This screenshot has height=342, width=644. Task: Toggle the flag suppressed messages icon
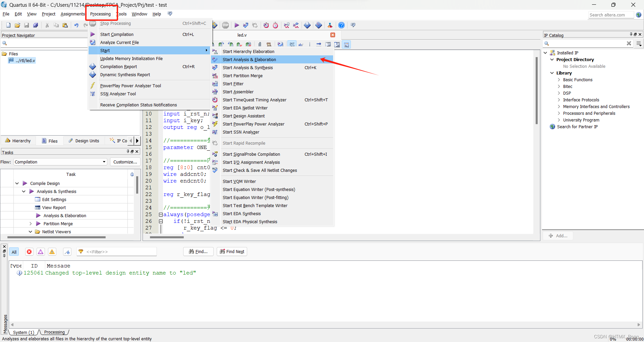click(67, 252)
